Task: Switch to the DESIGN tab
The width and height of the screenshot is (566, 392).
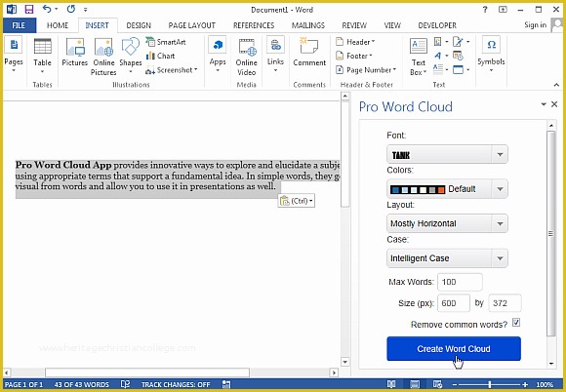Action: (139, 25)
